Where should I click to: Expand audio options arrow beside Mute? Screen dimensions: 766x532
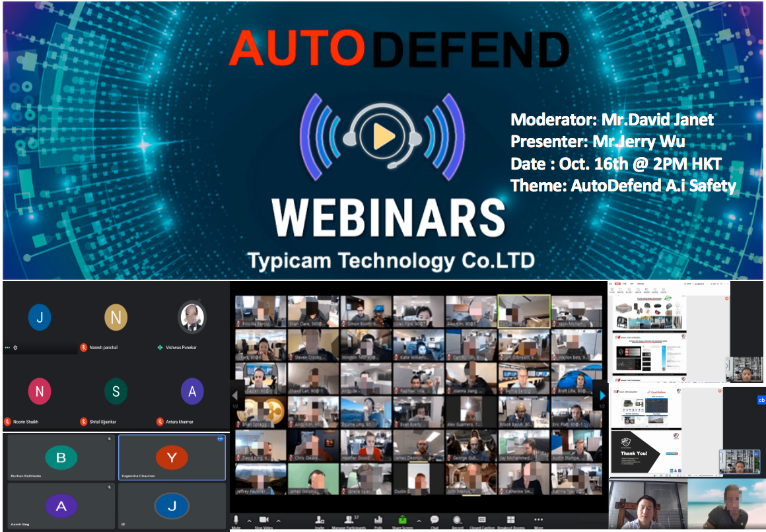pyautogui.click(x=249, y=521)
